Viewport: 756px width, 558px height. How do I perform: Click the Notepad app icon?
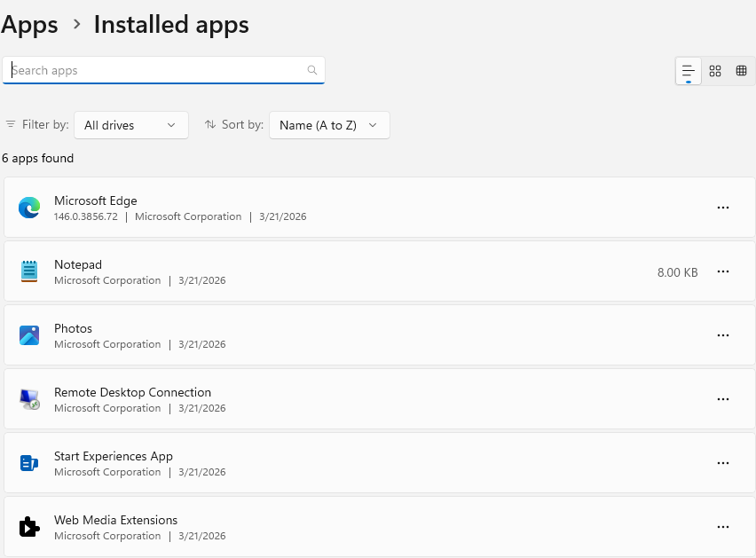(x=29, y=271)
